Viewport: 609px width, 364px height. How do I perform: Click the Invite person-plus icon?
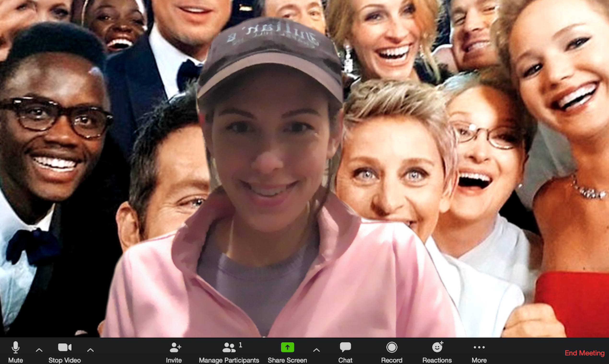[175, 347]
